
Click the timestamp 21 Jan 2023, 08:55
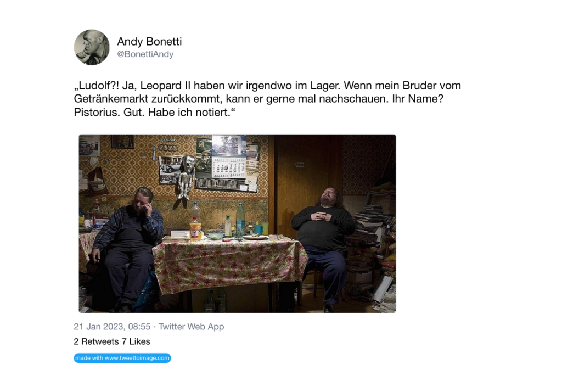pyautogui.click(x=112, y=327)
